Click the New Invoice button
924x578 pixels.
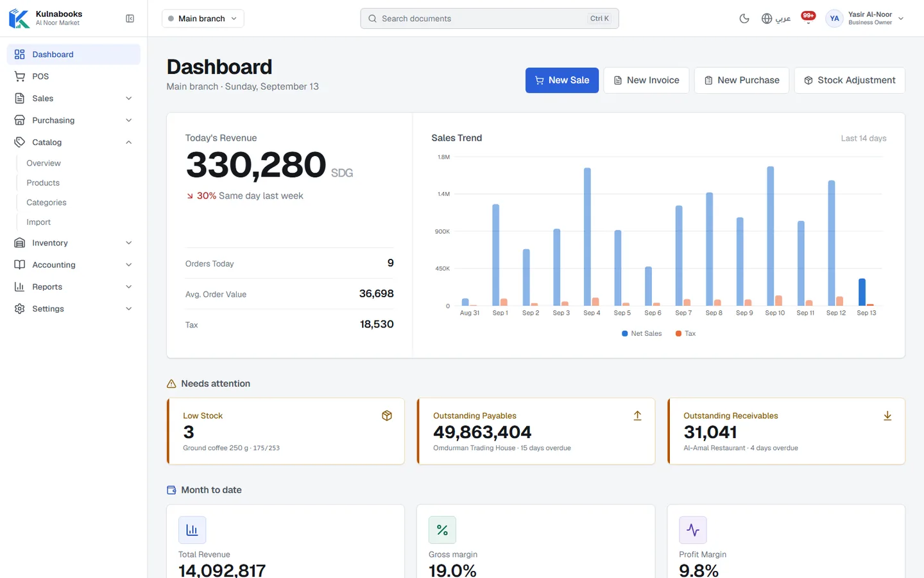(646, 80)
